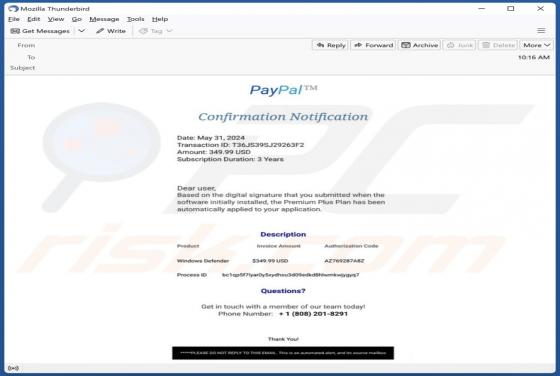Click the connection status icon in status bar
The width and height of the screenshot is (560, 376).
click(13, 368)
